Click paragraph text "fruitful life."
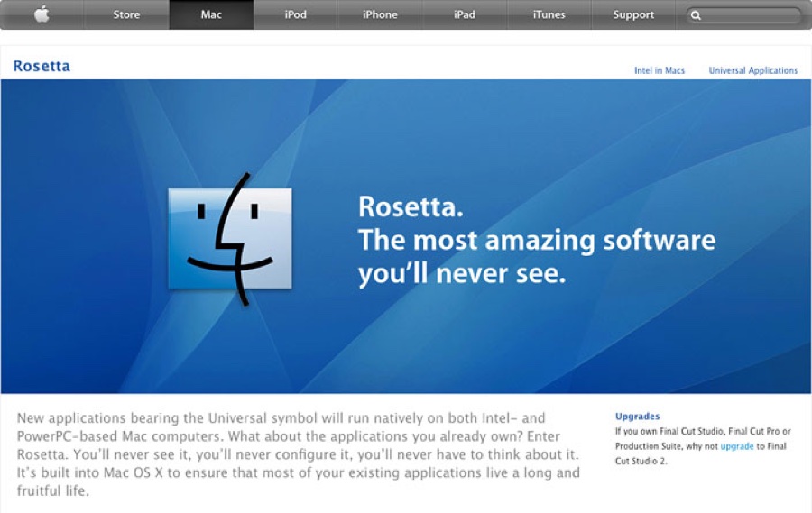The width and height of the screenshot is (812, 513). tap(53, 490)
